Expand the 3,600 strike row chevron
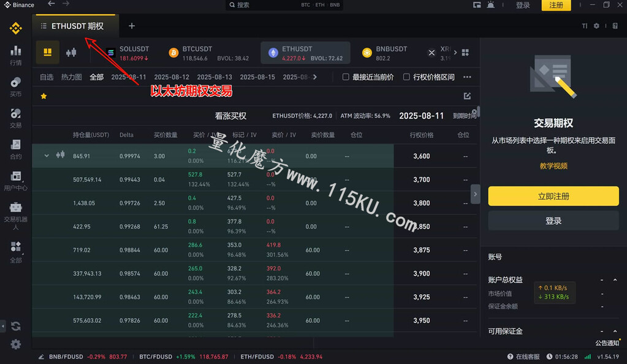627x364 pixels. click(47, 156)
